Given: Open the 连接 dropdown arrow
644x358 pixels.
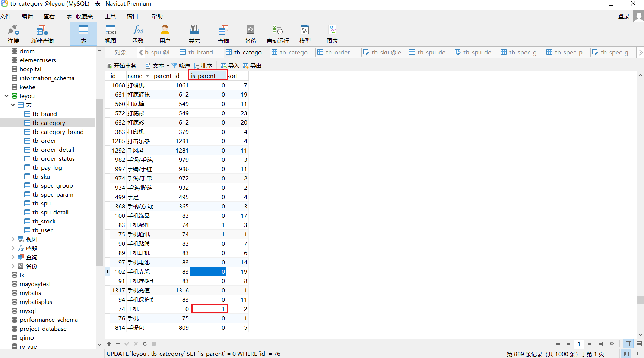Looking at the screenshot, I should (27, 34).
